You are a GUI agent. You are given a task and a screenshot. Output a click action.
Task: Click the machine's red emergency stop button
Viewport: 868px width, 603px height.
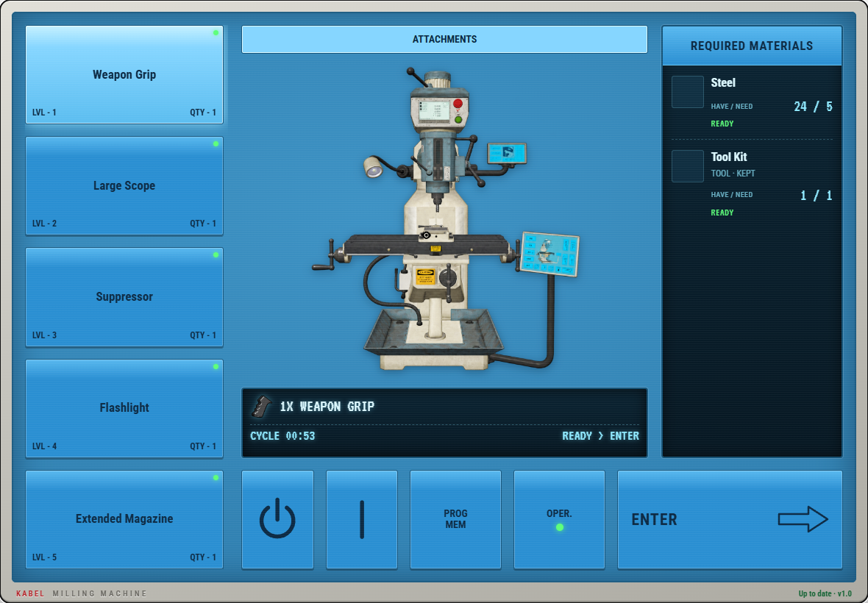click(458, 104)
